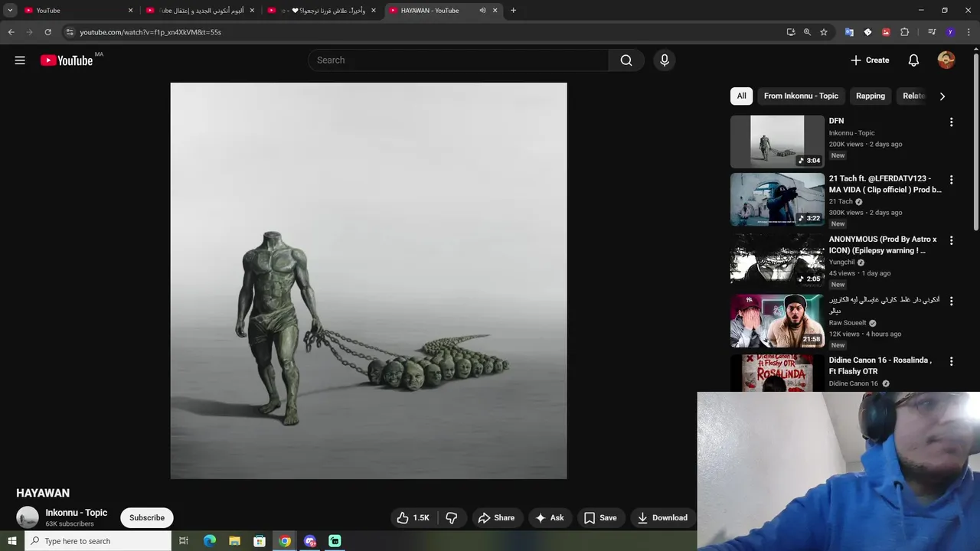Open the Create menu
This screenshot has height=551, width=980.
tap(870, 60)
